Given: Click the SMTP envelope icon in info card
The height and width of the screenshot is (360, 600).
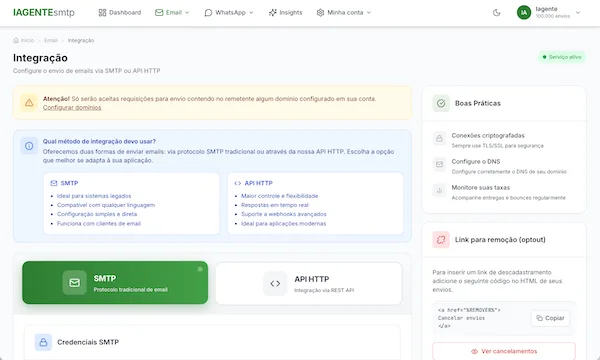Looking at the screenshot, I should click(54, 183).
